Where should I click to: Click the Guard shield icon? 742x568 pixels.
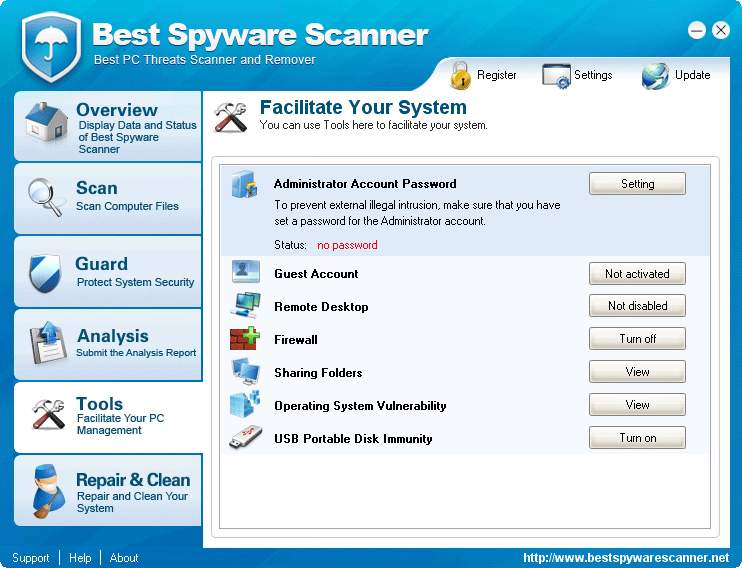pos(45,273)
